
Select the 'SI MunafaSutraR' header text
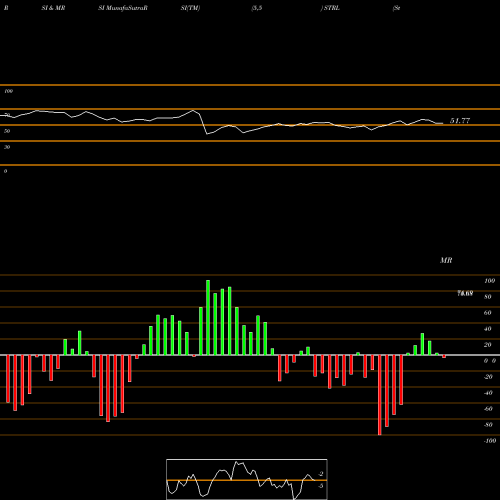pyautogui.click(x=123, y=8)
